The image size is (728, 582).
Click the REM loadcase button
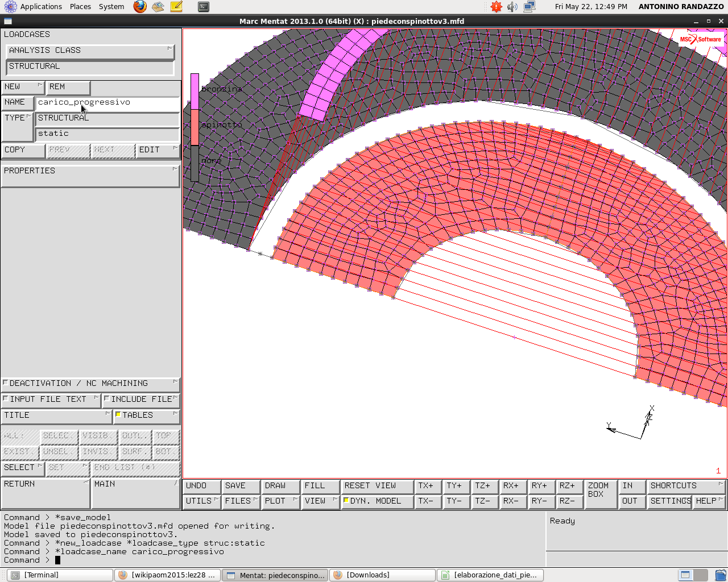[x=68, y=87]
